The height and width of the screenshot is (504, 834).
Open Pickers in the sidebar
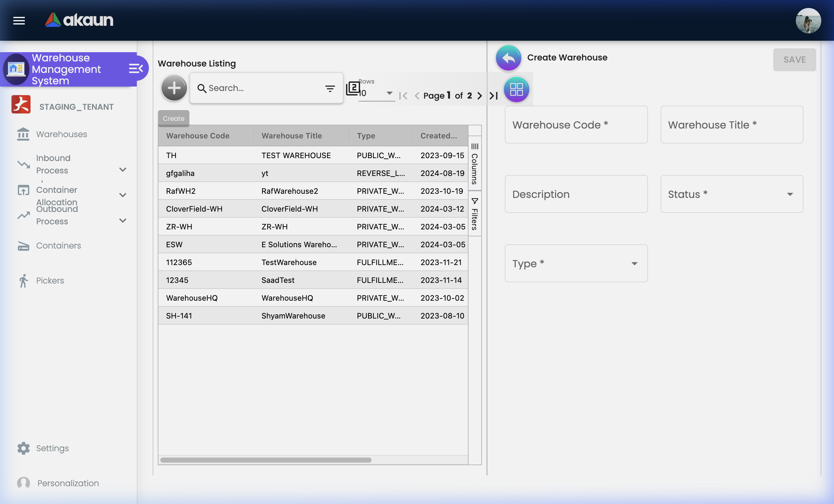[x=50, y=280]
